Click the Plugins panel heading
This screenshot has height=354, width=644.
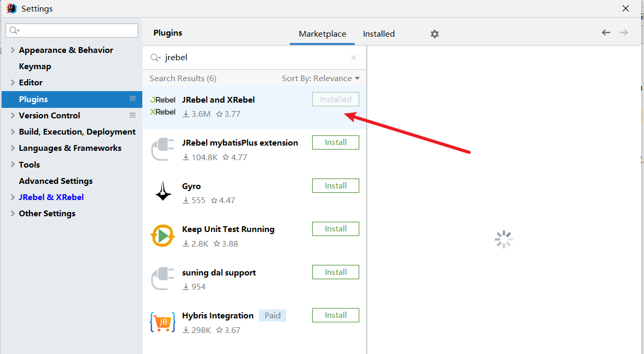168,33
